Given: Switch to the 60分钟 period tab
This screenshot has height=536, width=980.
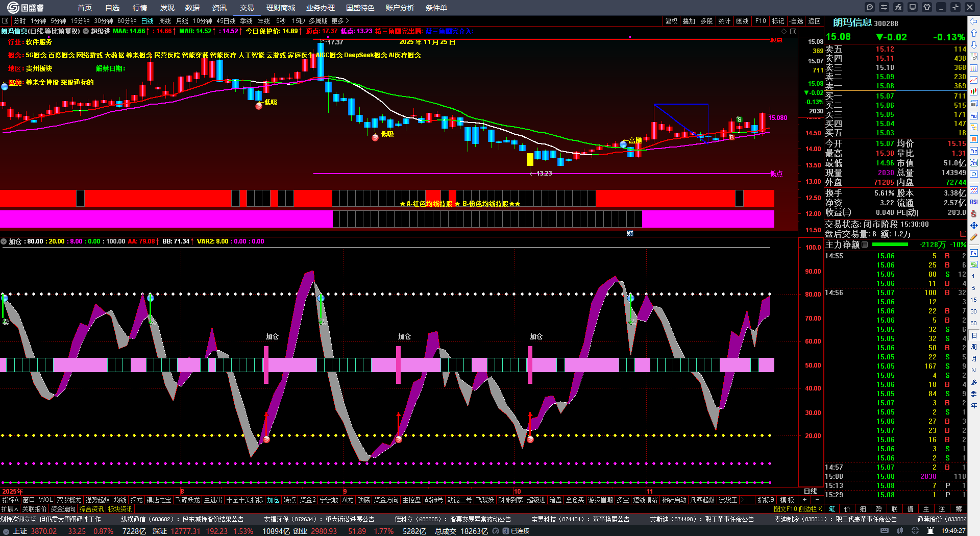Looking at the screenshot, I should point(127,21).
